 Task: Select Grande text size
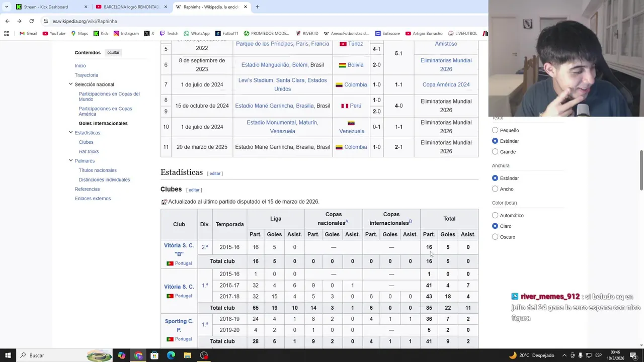[x=495, y=152]
